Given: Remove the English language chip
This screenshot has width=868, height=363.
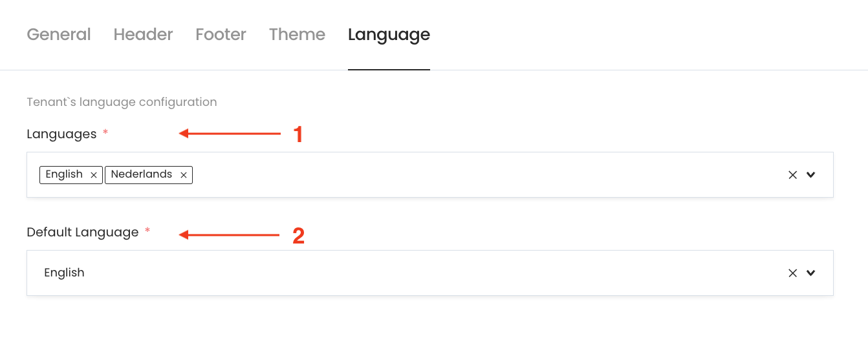Looking at the screenshot, I should pos(94,175).
